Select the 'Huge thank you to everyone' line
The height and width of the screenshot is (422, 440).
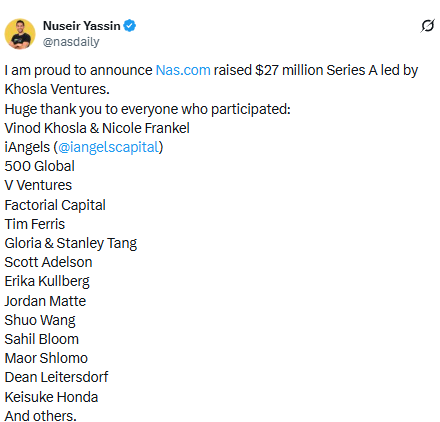pos(148,109)
